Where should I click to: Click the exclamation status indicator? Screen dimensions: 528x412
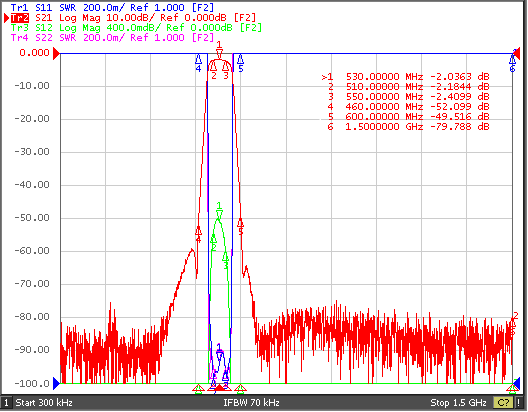click(x=519, y=403)
